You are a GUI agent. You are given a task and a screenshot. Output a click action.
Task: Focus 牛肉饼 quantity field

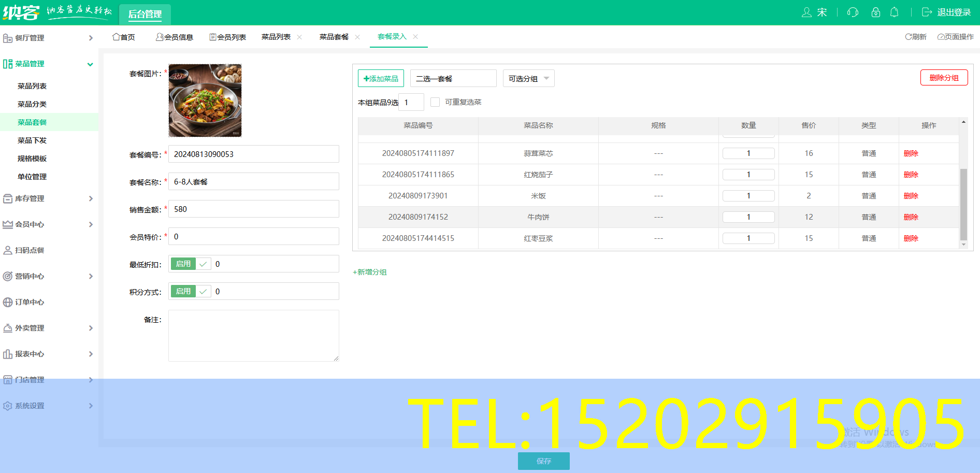pos(748,217)
